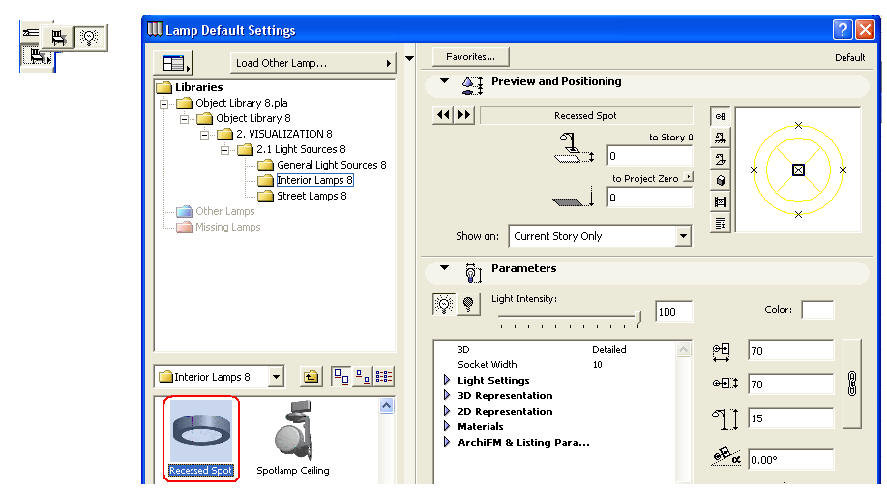Click the Load Other Lamp... button
Viewport: 887px width, 493px height.
click(312, 63)
